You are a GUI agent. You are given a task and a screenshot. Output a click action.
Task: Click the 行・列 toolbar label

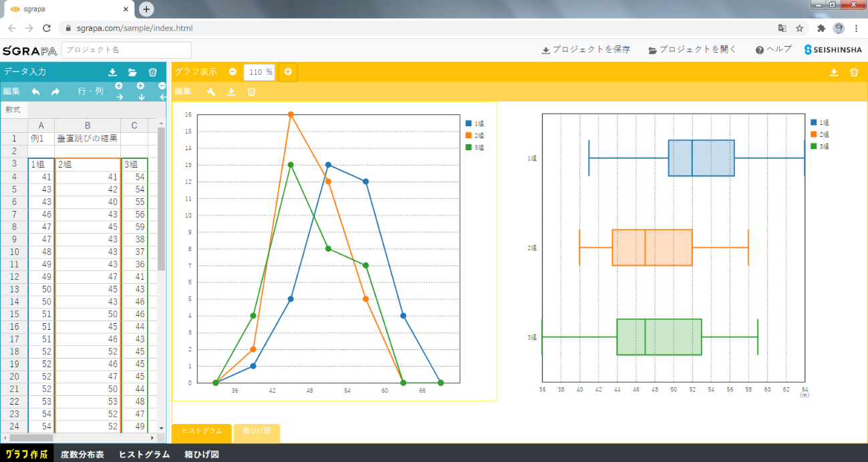point(91,91)
